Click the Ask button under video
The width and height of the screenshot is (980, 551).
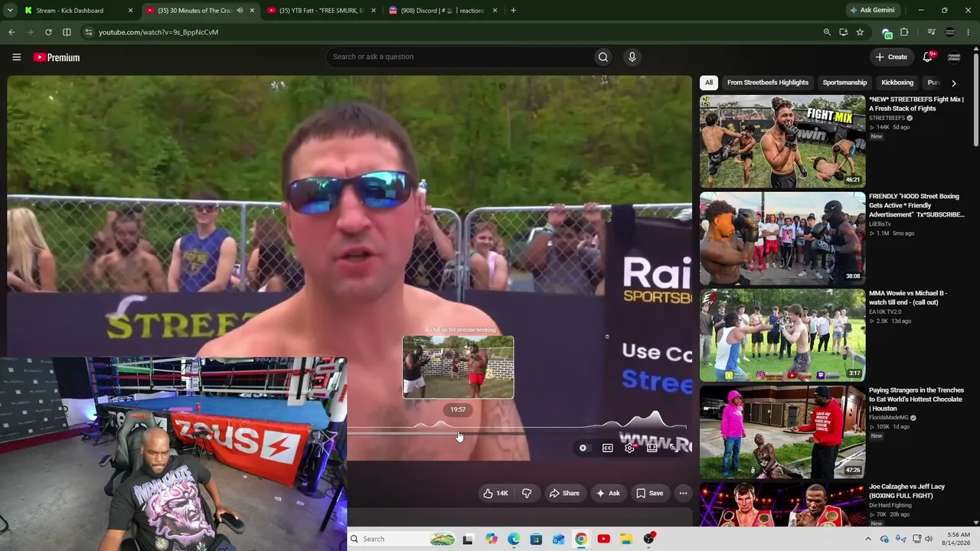[x=608, y=494]
